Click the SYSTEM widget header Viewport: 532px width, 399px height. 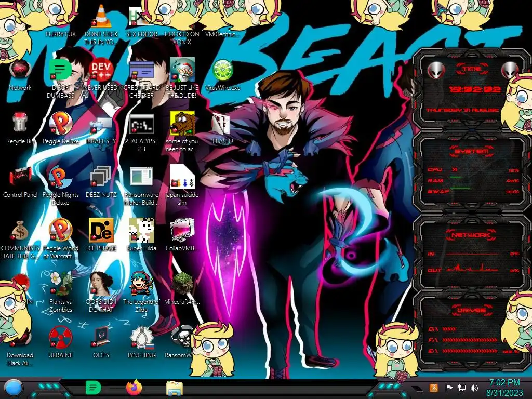pos(471,151)
